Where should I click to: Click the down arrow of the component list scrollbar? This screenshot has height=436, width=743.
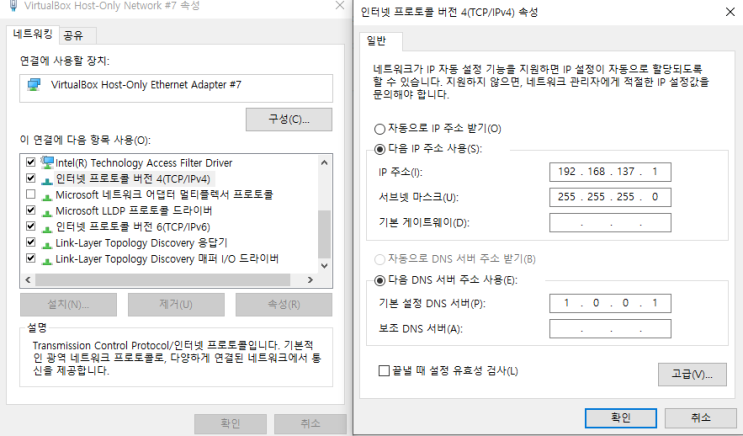324,266
